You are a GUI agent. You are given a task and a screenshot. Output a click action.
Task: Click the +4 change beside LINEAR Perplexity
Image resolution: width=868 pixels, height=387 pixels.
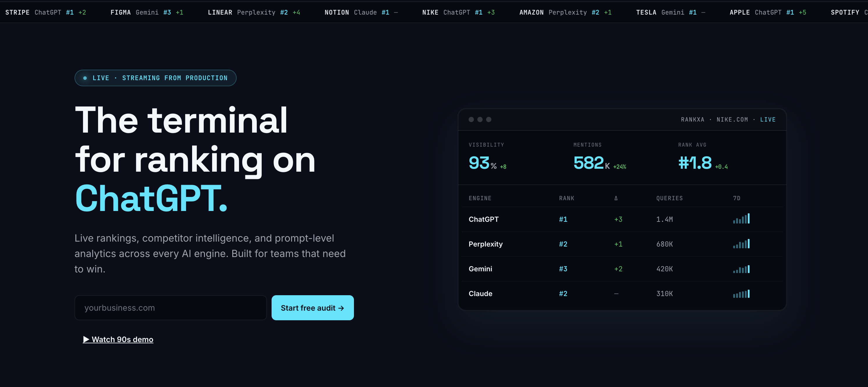tap(296, 12)
